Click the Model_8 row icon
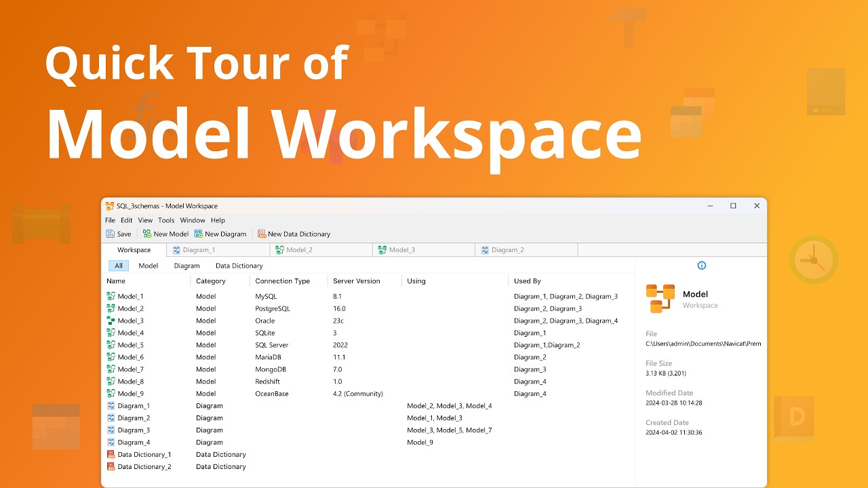Screen dimensions: 868x488 coord(111,382)
